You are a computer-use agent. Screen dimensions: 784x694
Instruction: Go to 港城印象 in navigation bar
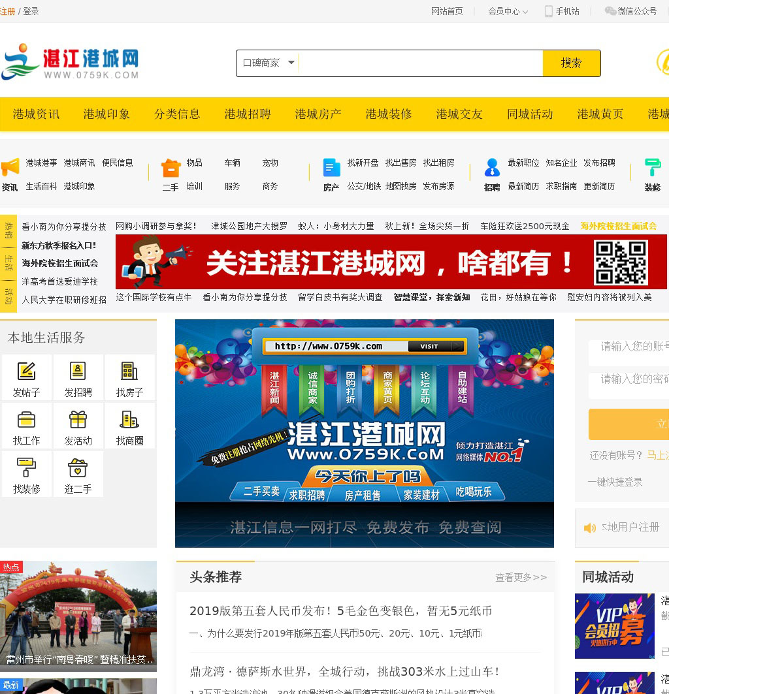(x=106, y=114)
